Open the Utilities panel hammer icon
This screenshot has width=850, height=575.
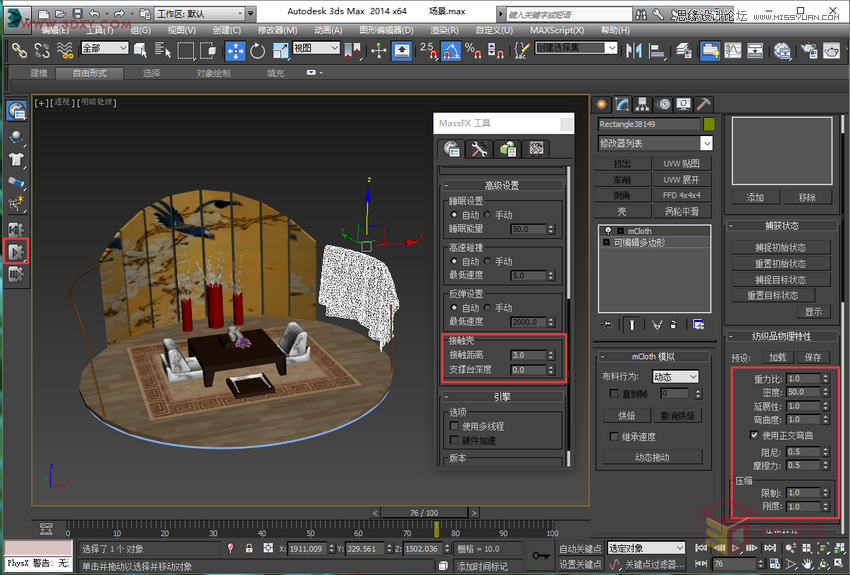[703, 104]
